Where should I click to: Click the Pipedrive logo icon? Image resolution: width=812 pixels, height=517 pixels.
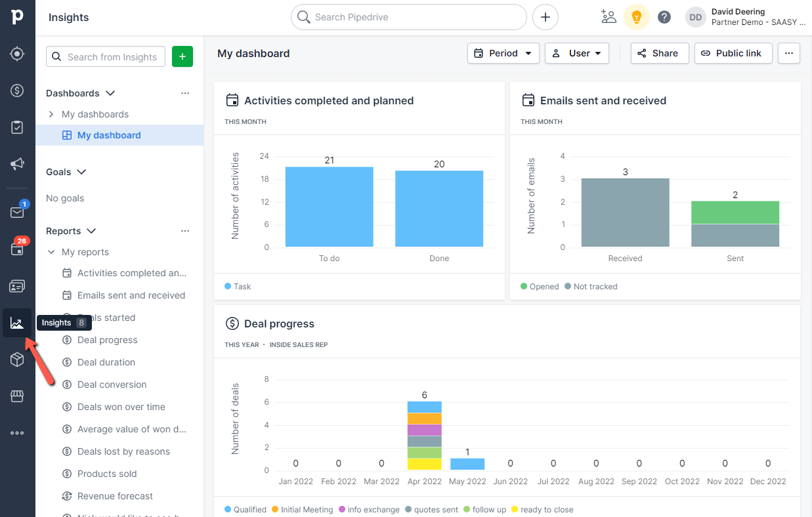[x=17, y=17]
